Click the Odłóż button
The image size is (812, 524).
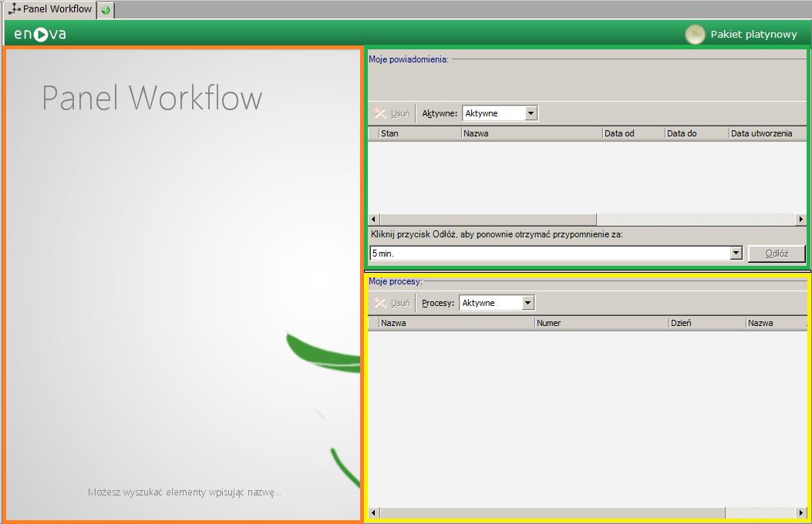pyautogui.click(x=777, y=254)
